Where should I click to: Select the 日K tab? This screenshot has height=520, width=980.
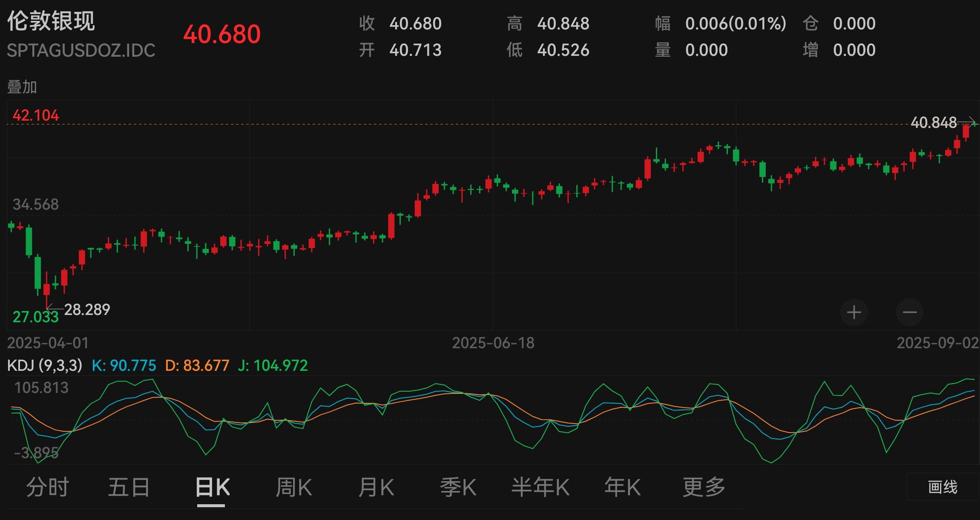(x=212, y=487)
